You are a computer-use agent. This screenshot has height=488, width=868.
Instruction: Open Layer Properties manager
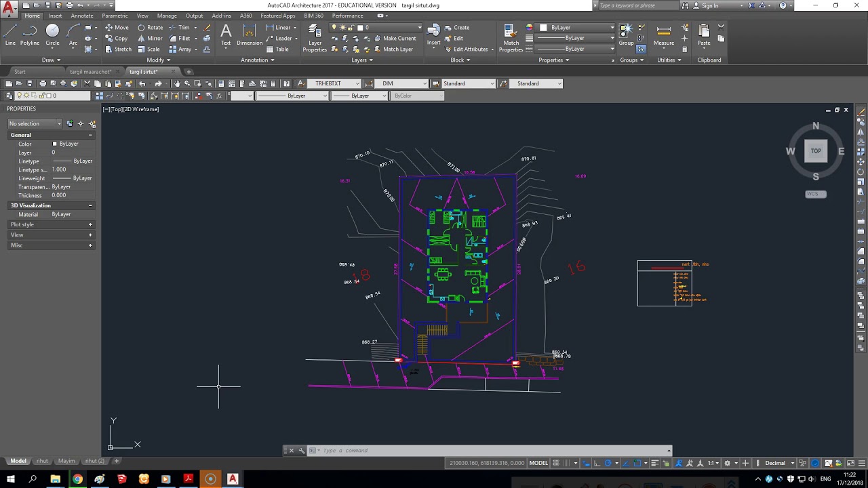(315, 38)
